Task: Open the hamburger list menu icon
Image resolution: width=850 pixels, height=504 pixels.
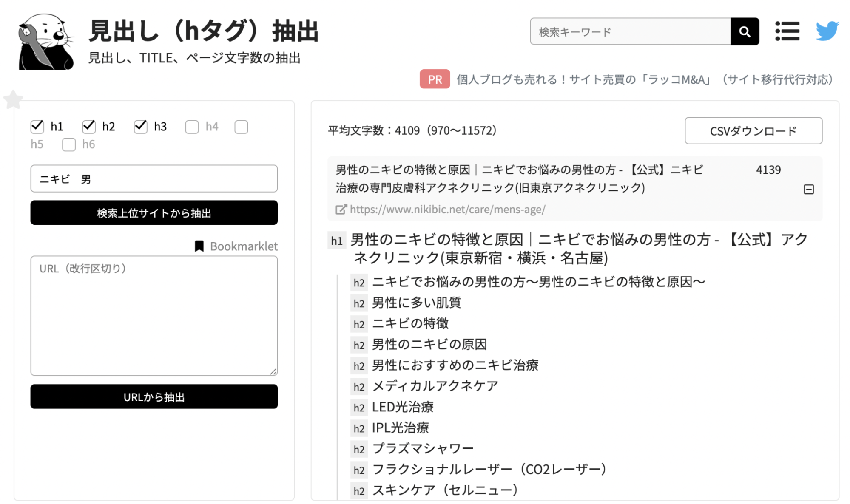Action: (x=787, y=31)
